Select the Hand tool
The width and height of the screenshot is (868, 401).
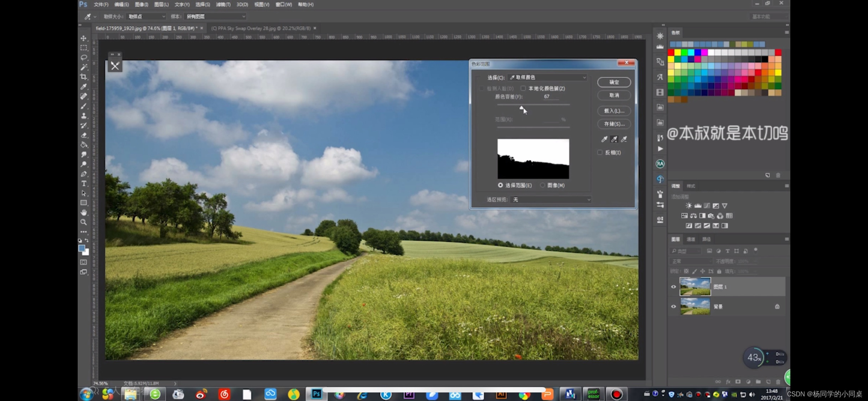click(x=84, y=212)
